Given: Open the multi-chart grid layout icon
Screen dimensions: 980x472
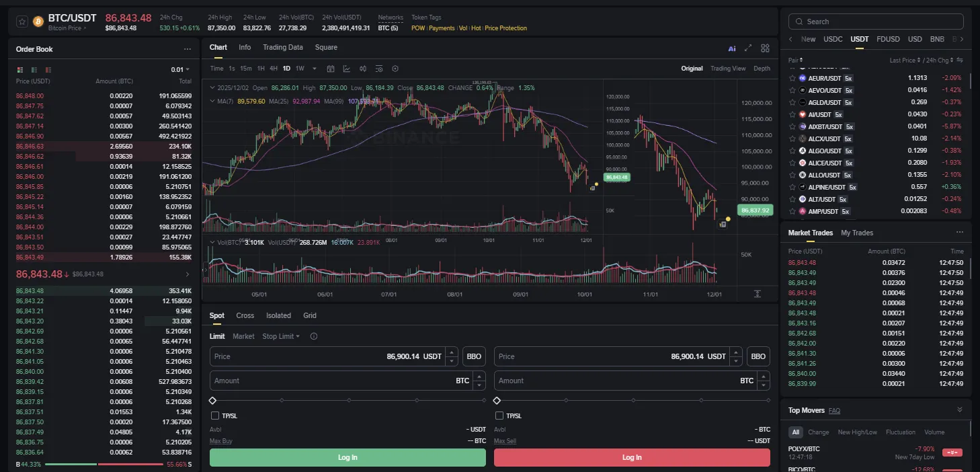Looking at the screenshot, I should pyautogui.click(x=765, y=48).
